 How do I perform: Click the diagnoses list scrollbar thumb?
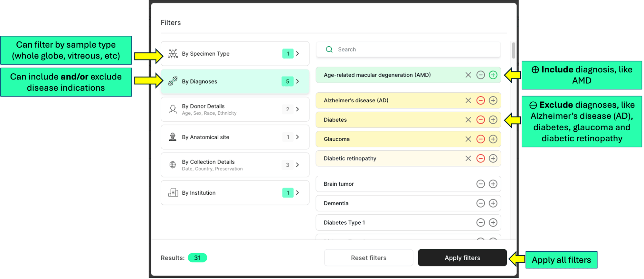[513, 50]
